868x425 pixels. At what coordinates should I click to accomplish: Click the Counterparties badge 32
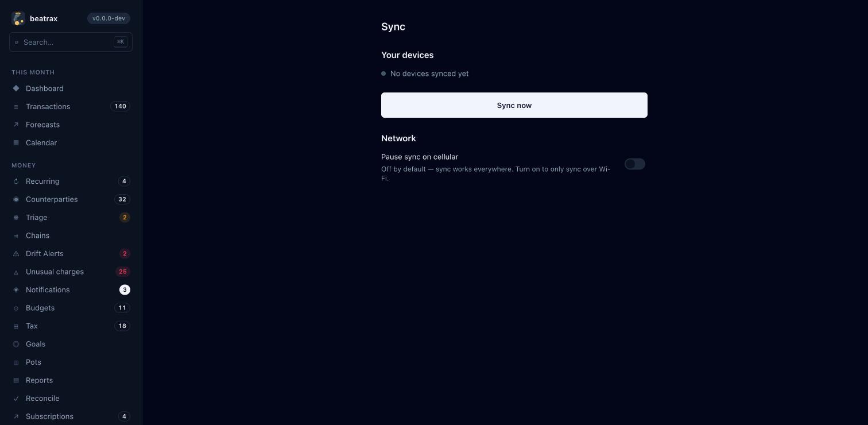point(122,199)
